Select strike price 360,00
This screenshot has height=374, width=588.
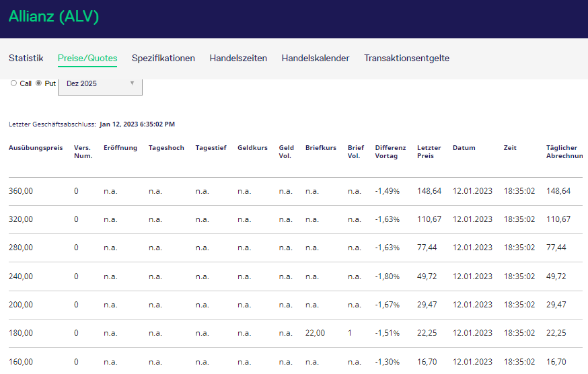(x=21, y=191)
